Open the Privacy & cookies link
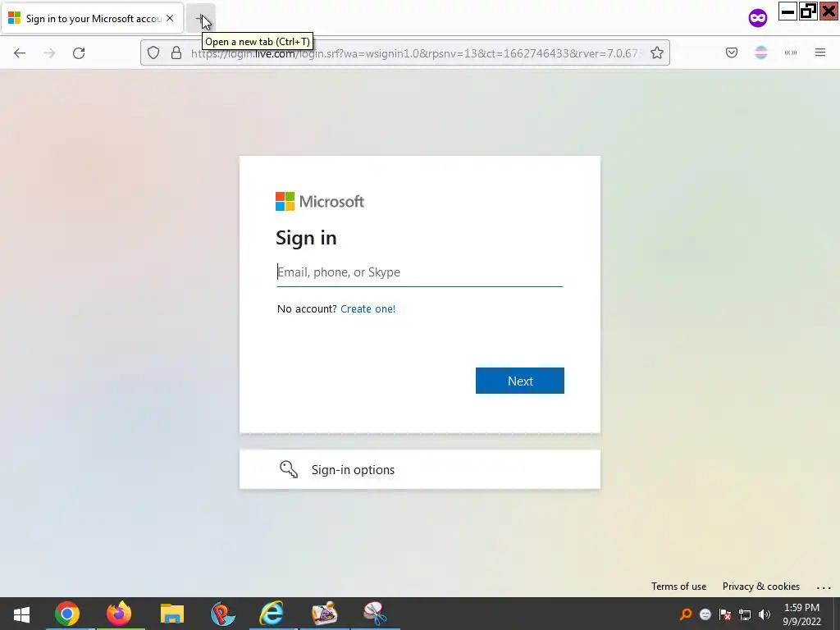This screenshot has height=630, width=840. point(760,586)
